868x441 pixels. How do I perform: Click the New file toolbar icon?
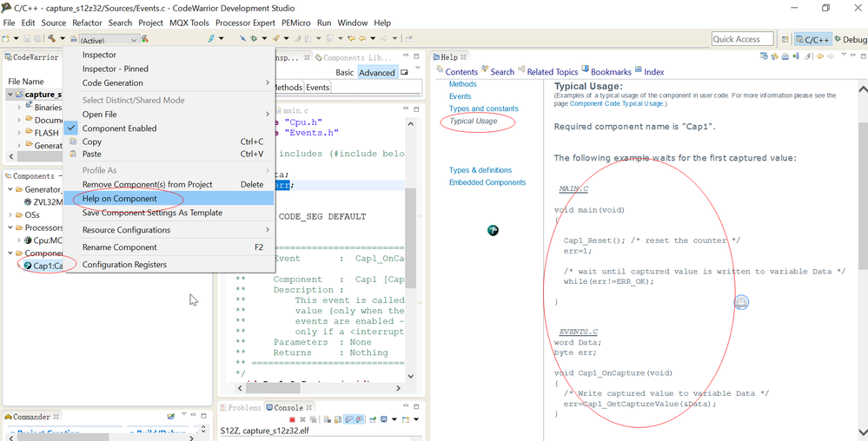click(x=6, y=38)
